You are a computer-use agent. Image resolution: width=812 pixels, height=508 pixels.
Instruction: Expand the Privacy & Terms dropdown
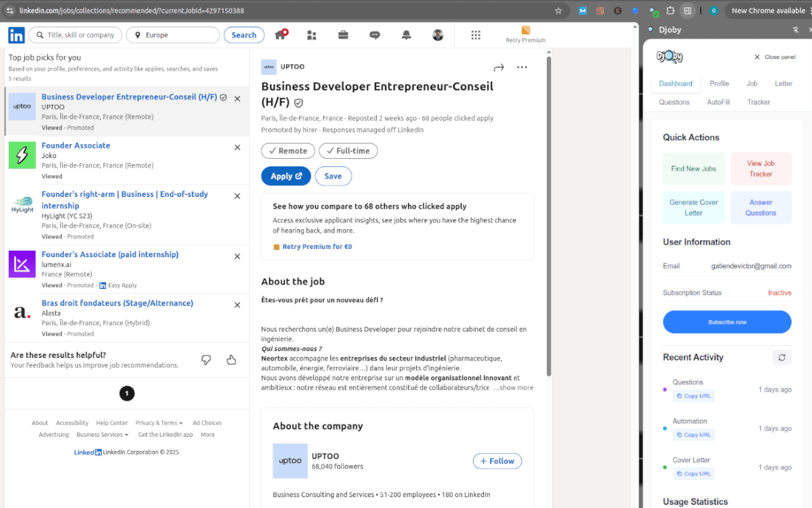pyautogui.click(x=159, y=423)
